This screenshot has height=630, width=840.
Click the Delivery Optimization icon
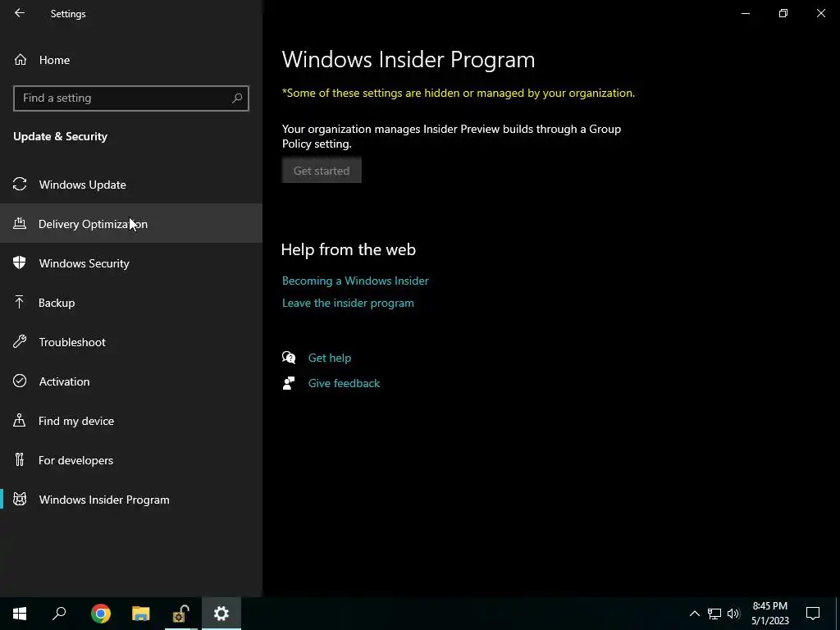pyautogui.click(x=20, y=223)
